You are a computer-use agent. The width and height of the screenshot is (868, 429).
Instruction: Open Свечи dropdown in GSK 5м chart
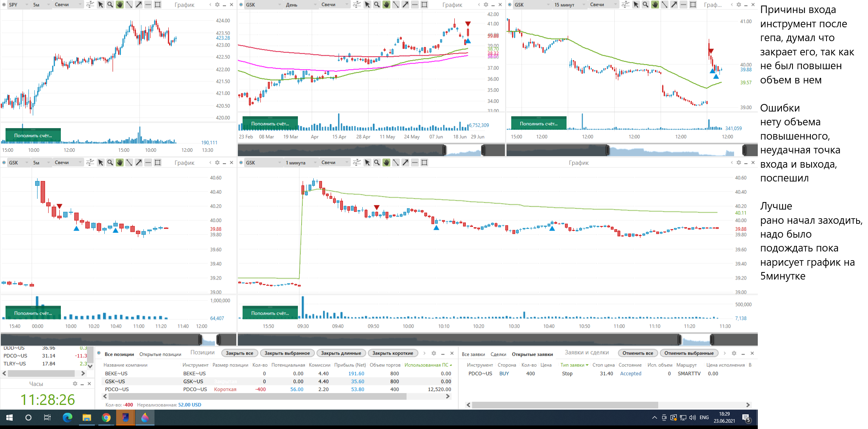(x=68, y=163)
